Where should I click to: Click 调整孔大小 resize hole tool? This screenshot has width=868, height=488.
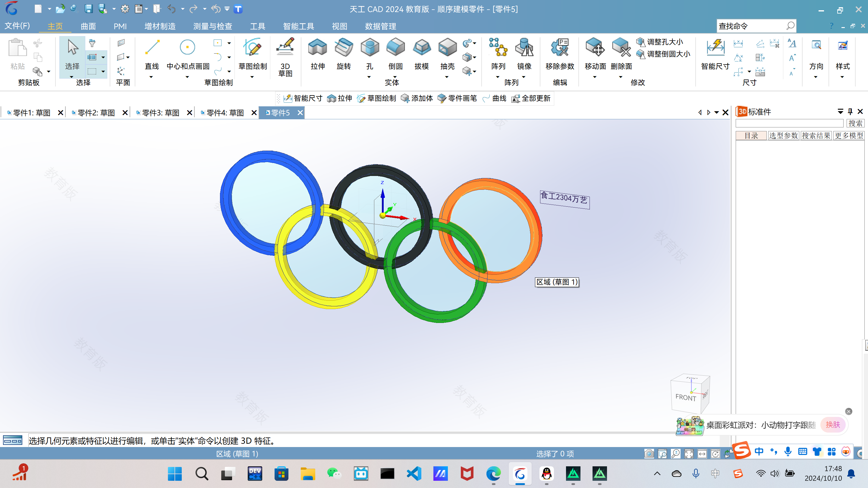pyautogui.click(x=659, y=42)
